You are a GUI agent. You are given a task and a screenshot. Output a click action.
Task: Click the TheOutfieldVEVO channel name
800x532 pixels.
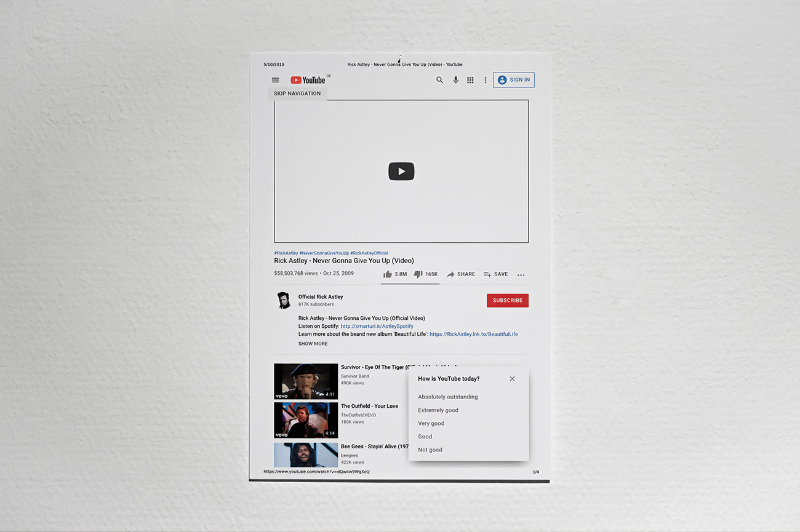click(359, 415)
